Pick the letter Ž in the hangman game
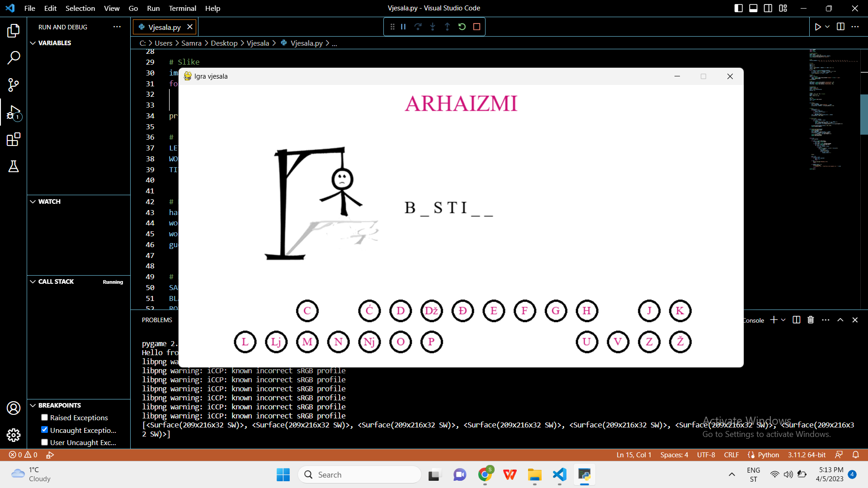 (680, 342)
